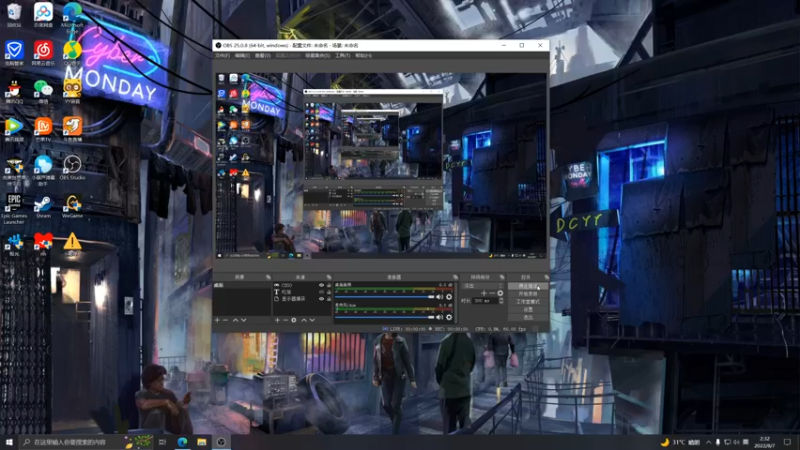This screenshot has height=450, width=800.
Task: Move the selected source down
Action: point(312,320)
